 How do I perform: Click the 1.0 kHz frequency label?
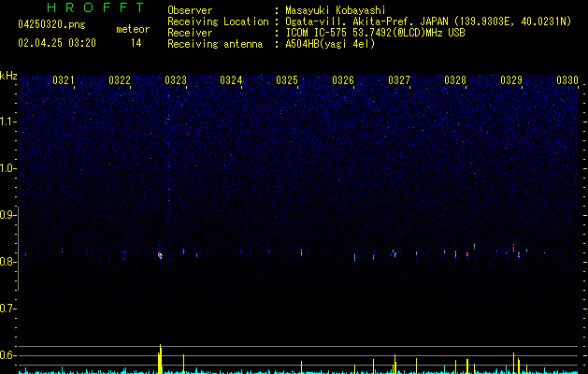8,168
